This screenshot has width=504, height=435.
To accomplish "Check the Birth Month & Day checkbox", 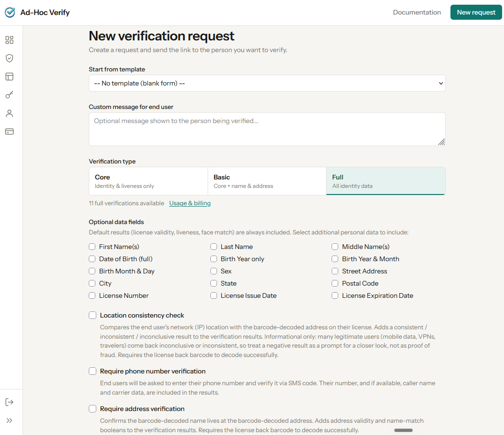I will tap(92, 271).
